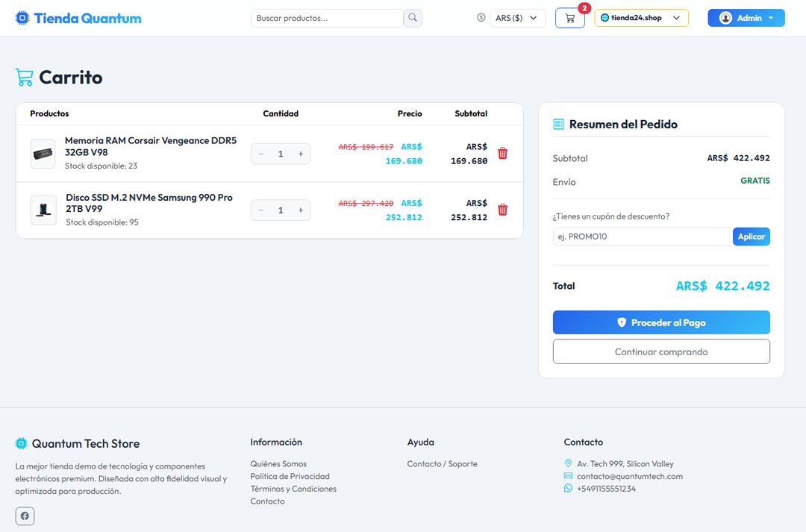The height and width of the screenshot is (532, 806).
Task: Delete Disco SSD Samsung item with trash icon
Action: (x=503, y=210)
